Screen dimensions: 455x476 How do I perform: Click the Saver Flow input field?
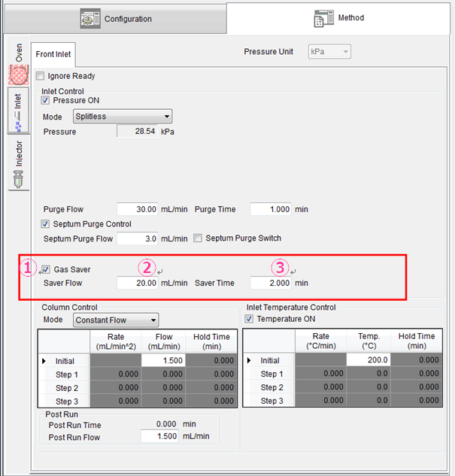coord(138,283)
